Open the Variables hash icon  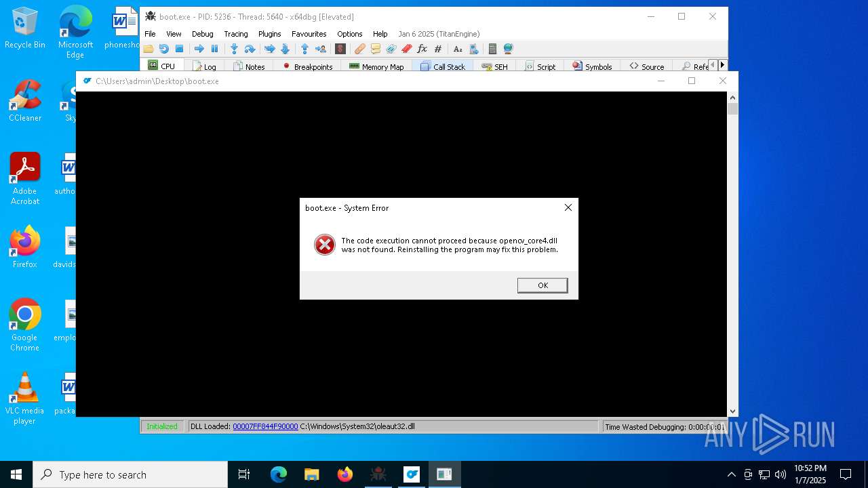tap(438, 49)
